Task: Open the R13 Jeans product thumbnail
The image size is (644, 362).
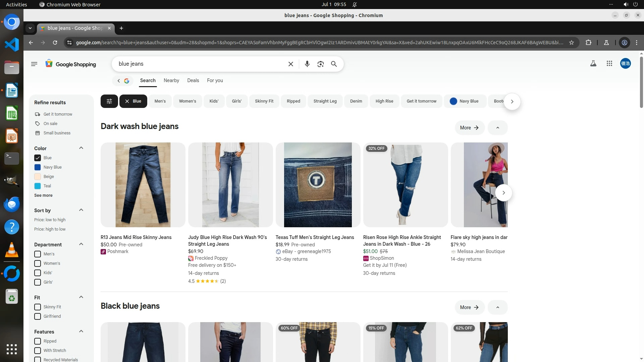Action: pos(143,185)
